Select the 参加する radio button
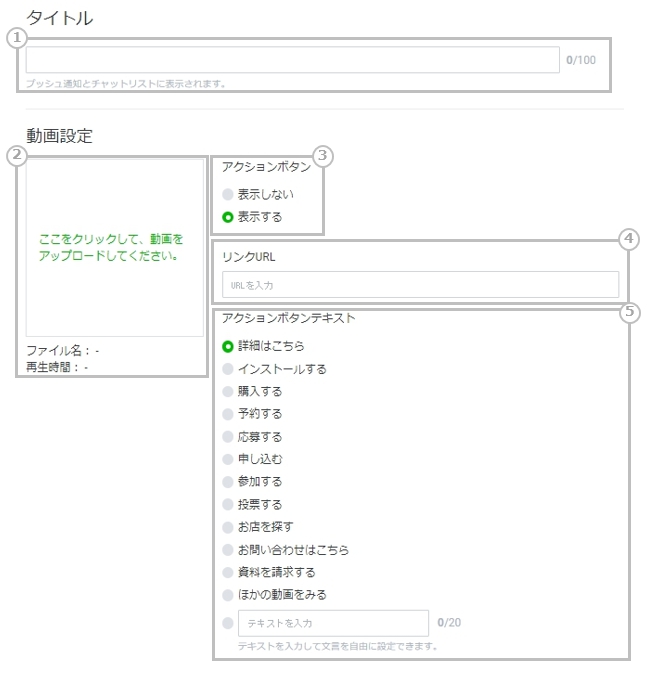The width and height of the screenshot is (647, 674). [228, 482]
